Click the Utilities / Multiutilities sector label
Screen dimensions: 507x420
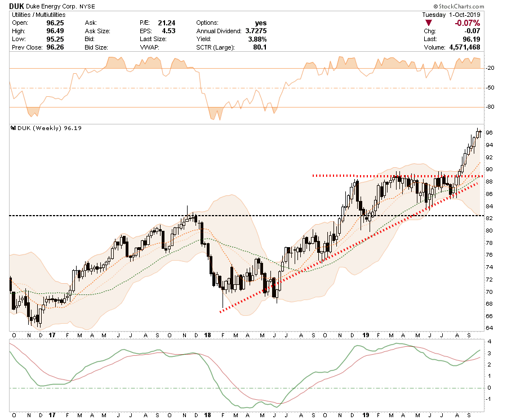click(x=38, y=15)
